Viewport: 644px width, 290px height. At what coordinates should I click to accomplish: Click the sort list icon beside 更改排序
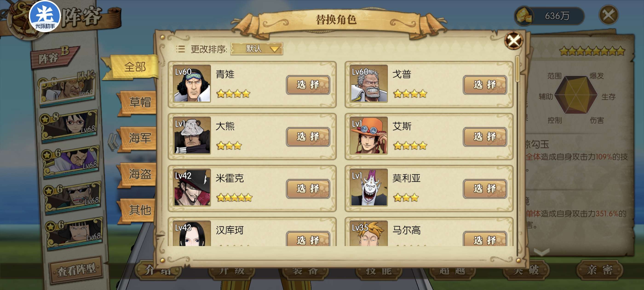(x=180, y=49)
